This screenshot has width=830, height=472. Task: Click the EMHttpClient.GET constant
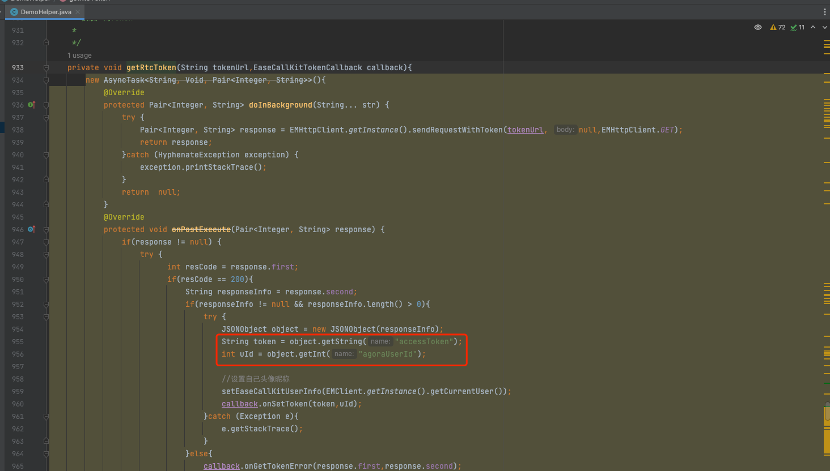[x=638, y=130]
